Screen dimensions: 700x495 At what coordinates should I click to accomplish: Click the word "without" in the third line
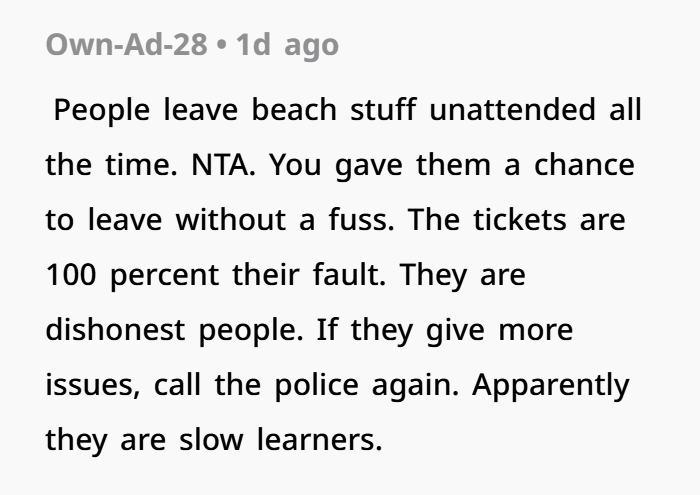(x=231, y=220)
